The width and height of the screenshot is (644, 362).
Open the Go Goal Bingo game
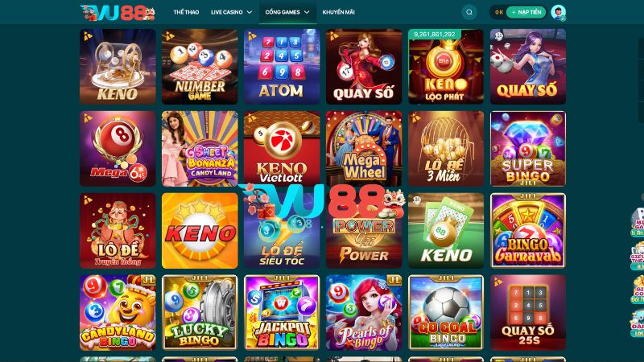(x=446, y=313)
